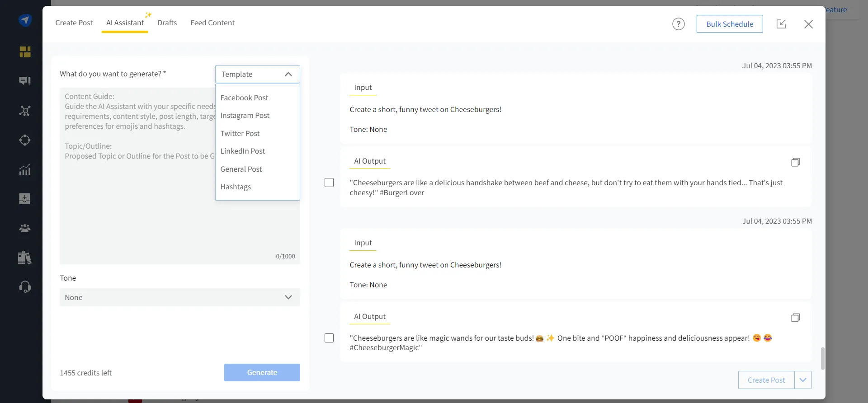Click the help question mark icon
This screenshot has height=403, width=868.
(678, 24)
